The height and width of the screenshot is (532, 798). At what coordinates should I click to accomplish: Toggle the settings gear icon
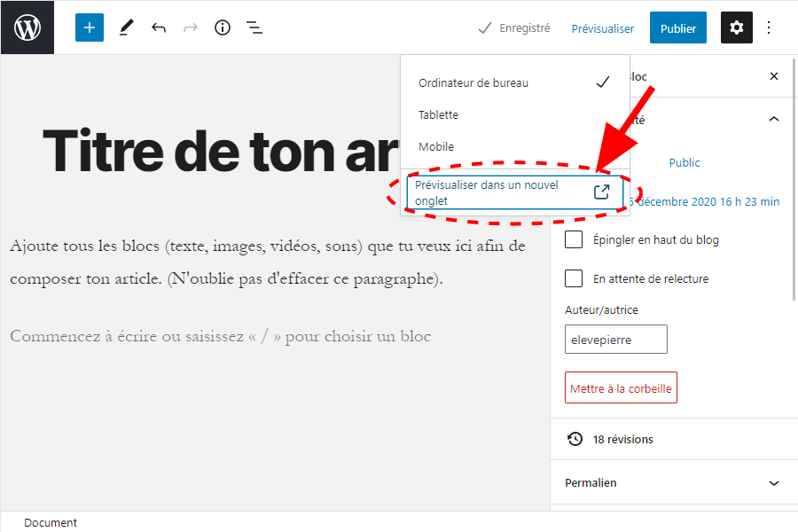click(737, 27)
